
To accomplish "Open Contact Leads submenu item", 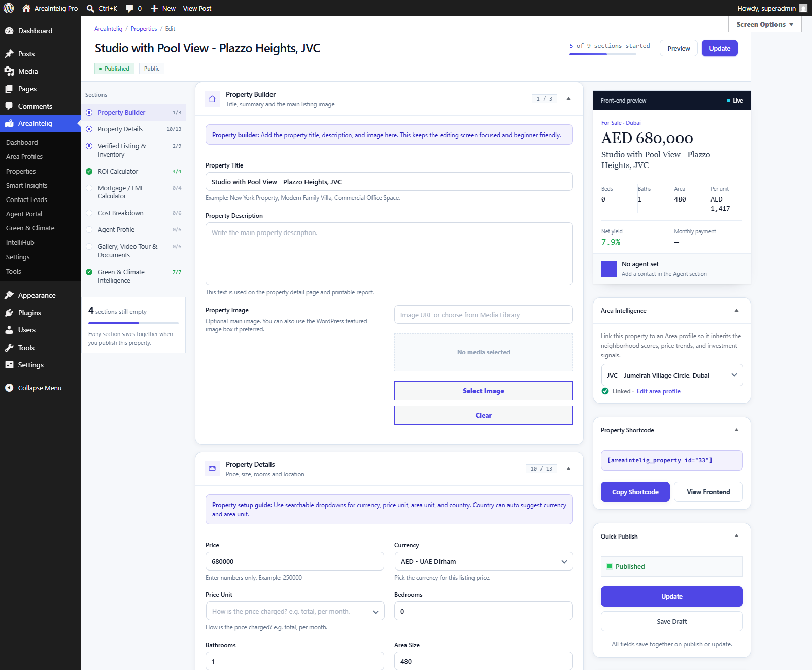I will 26,199.
